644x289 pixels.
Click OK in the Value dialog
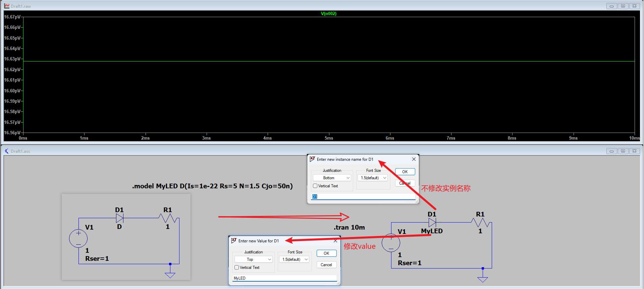326,253
